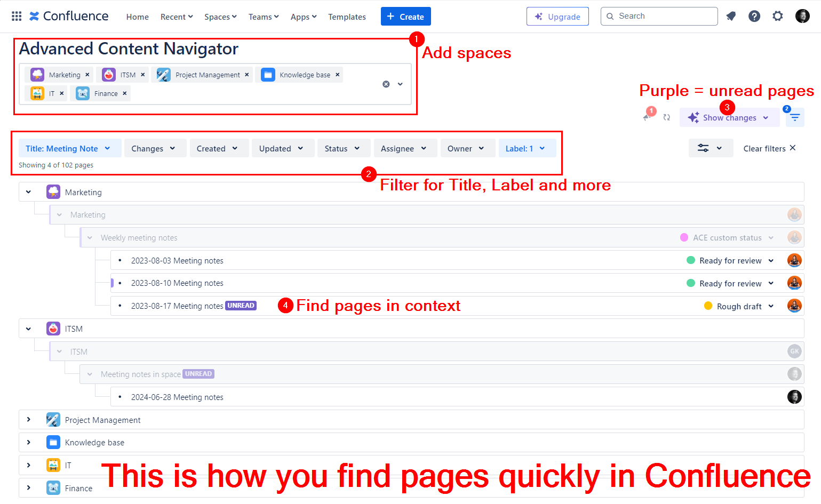Open the Label: 1 filter dropdown
Screen dimensions: 821x504
pos(527,148)
